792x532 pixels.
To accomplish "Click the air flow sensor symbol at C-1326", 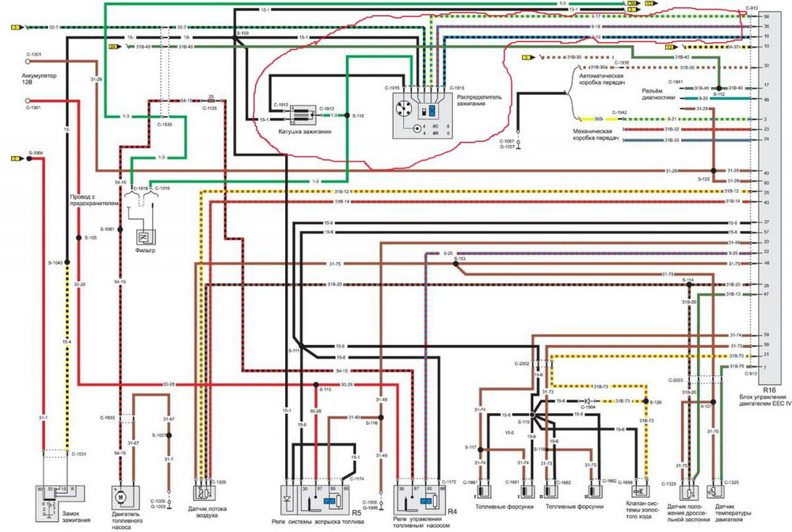I will 204,492.
